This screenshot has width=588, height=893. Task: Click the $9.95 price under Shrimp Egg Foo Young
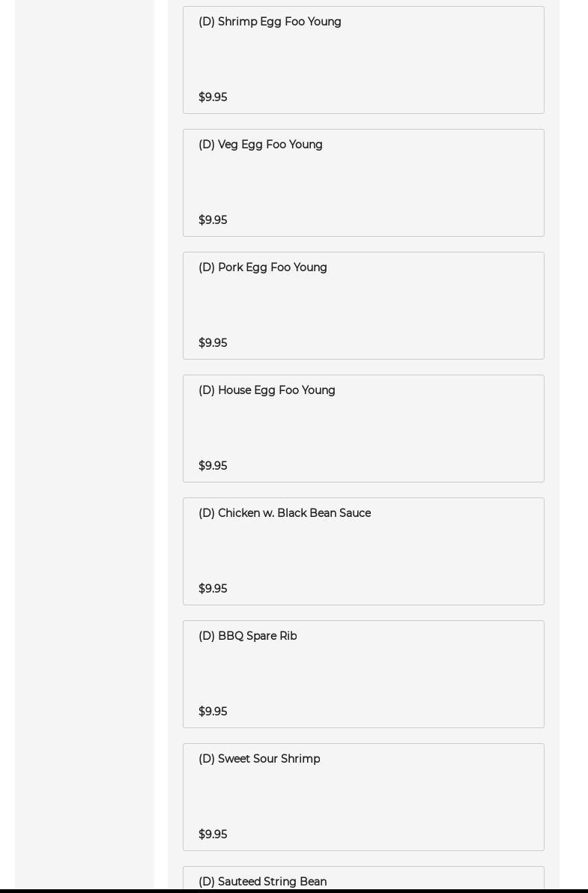(x=213, y=97)
